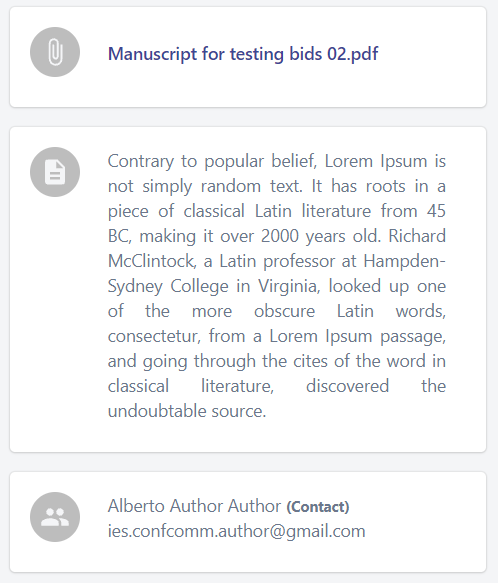The image size is (498, 583).
Task: Click '2000 years old' in the abstract
Action: [321, 236]
